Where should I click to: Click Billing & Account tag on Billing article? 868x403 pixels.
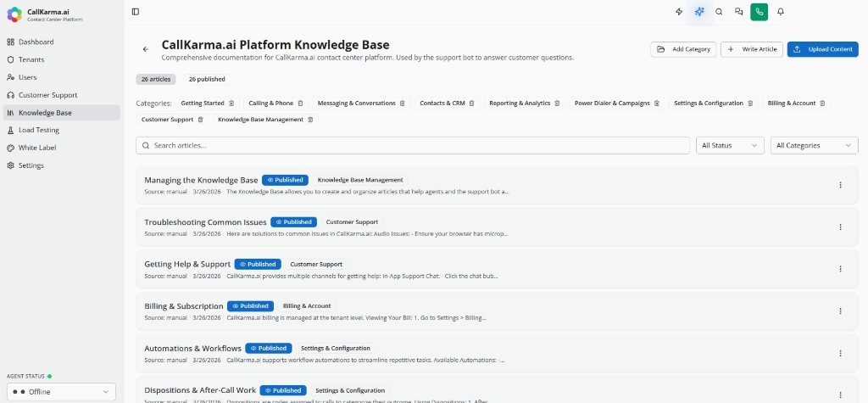pos(307,306)
